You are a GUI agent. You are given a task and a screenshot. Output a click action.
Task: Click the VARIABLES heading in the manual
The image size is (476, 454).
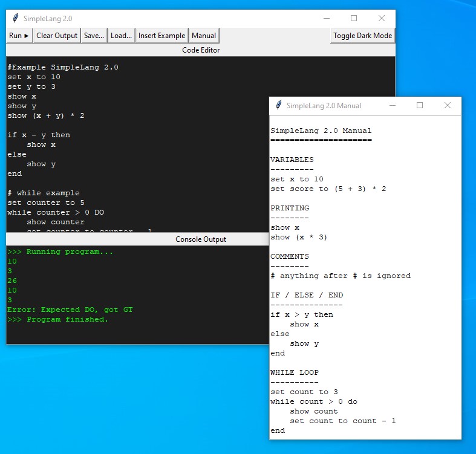[292, 160]
